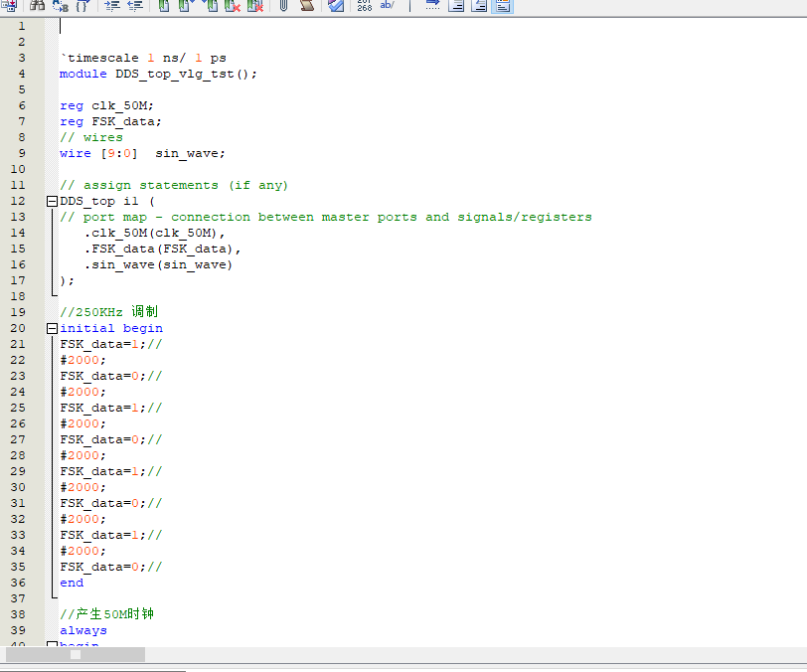Delete all bookmarks, the last red X icon

coord(255,5)
